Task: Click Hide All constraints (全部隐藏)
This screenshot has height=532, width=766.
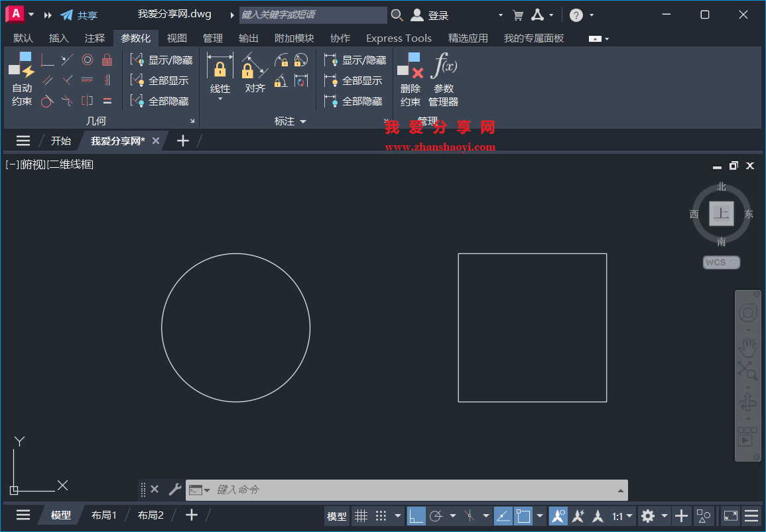Action: (x=167, y=101)
